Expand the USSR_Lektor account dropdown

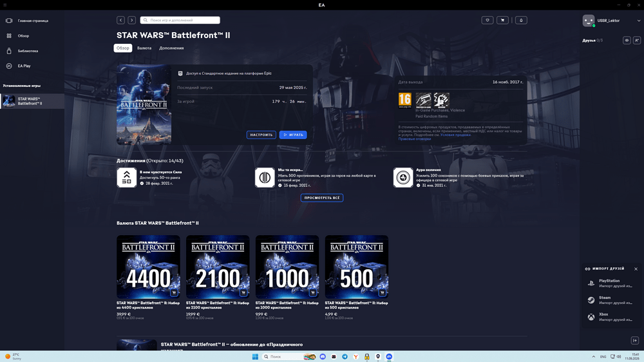[x=639, y=21]
